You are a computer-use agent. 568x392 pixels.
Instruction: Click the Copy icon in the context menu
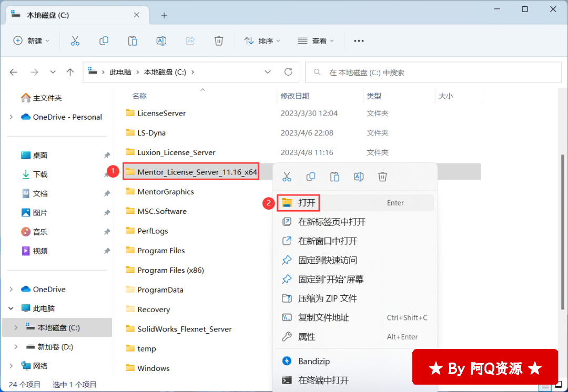(311, 177)
